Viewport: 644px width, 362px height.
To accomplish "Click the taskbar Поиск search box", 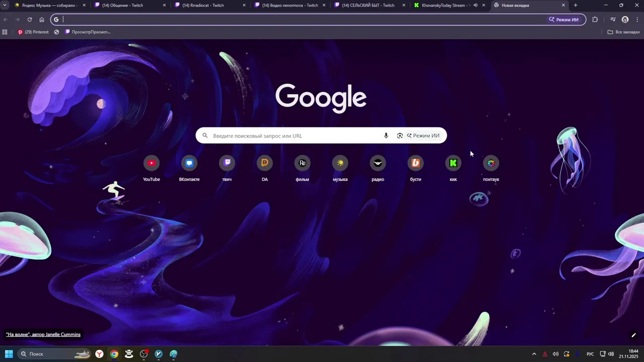I will click(54, 354).
